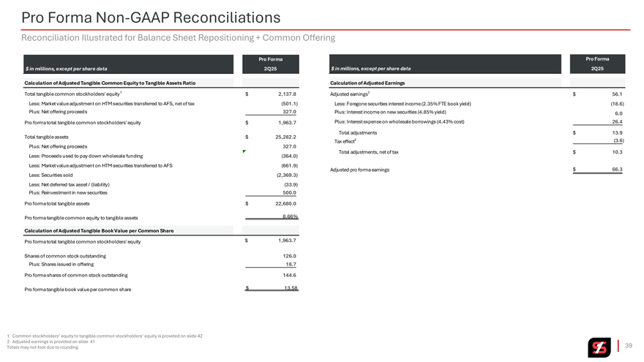
Task: Click the 8.66% tangible equity ratio value
Action: (x=288, y=216)
